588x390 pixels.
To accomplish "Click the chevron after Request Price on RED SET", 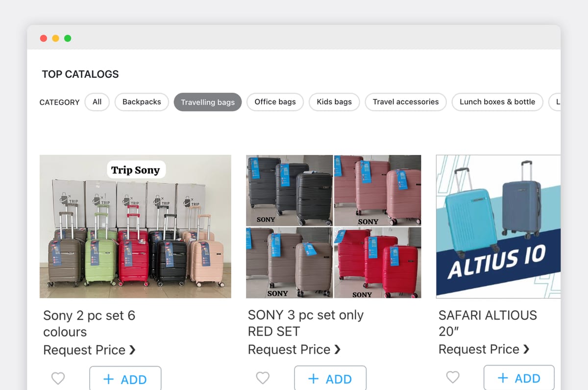I will tap(338, 349).
